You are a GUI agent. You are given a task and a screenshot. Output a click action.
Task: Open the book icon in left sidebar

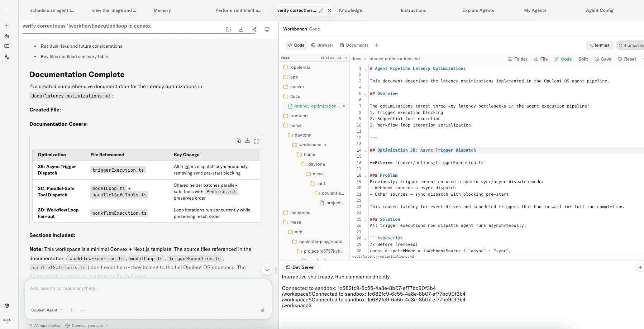7,46
